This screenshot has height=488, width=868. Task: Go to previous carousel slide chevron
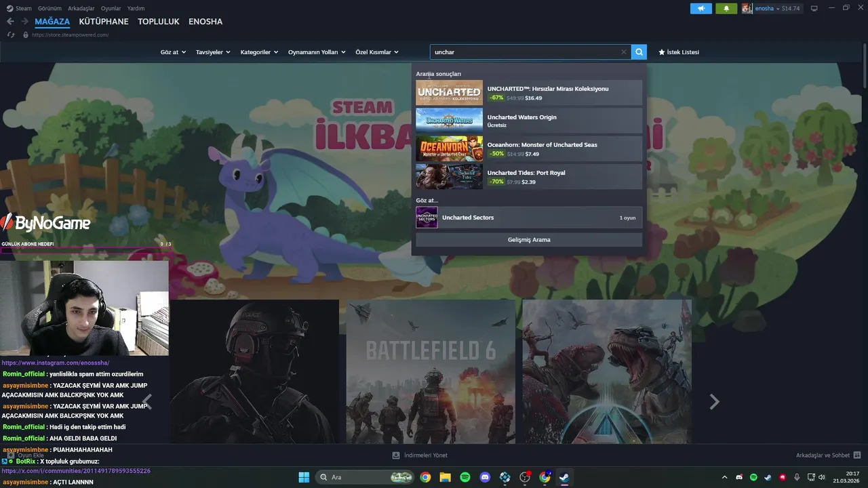click(x=147, y=402)
